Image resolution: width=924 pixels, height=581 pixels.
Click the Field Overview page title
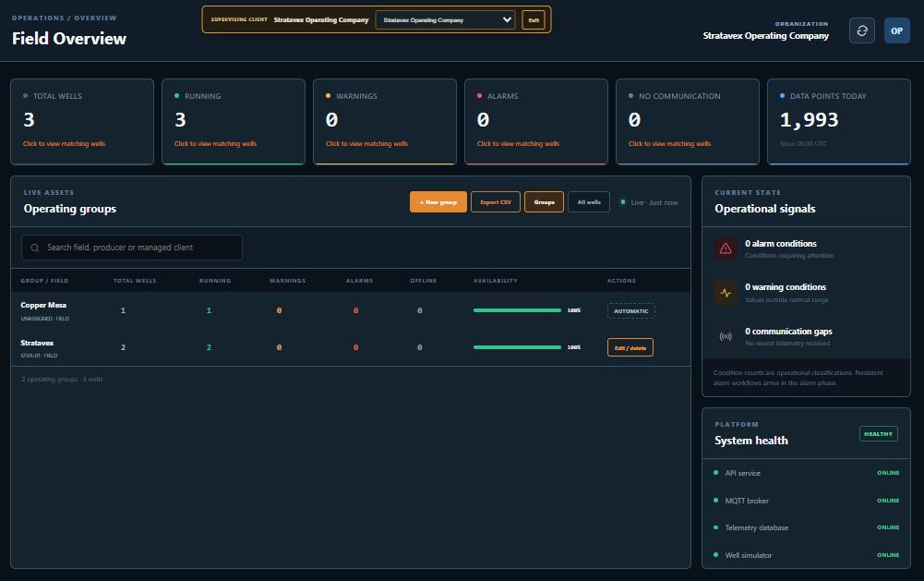pos(69,39)
